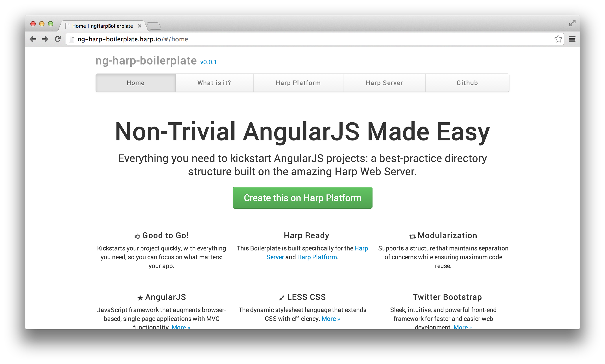Close the ngHarpBoilerplate tab
The image size is (605, 364).
[139, 26]
